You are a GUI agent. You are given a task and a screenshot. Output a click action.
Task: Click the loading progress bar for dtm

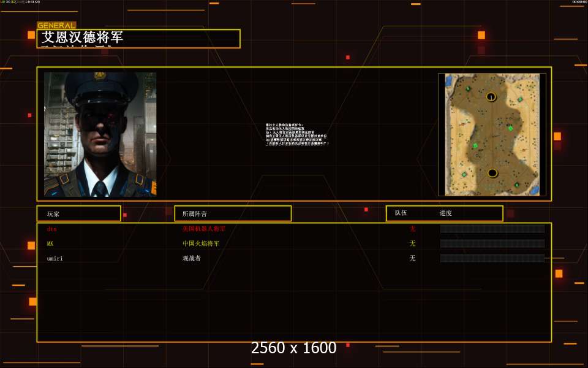pyautogui.click(x=492, y=229)
